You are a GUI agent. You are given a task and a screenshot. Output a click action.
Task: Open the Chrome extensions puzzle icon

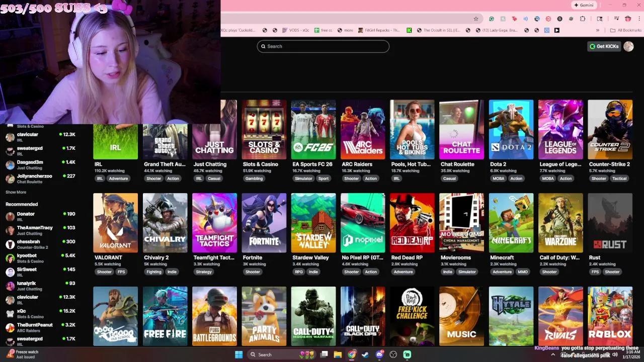(x=583, y=19)
